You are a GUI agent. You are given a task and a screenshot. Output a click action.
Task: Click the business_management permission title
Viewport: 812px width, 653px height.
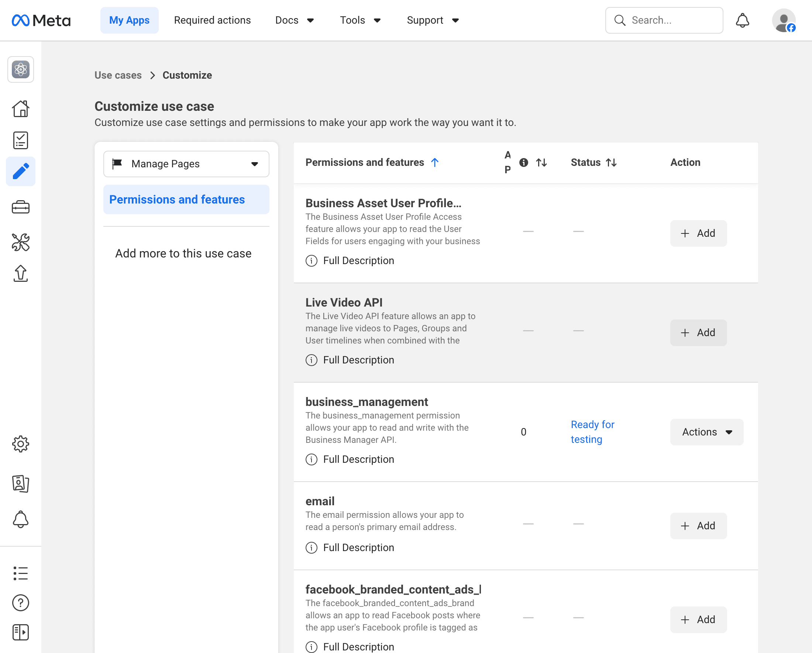[x=367, y=402]
